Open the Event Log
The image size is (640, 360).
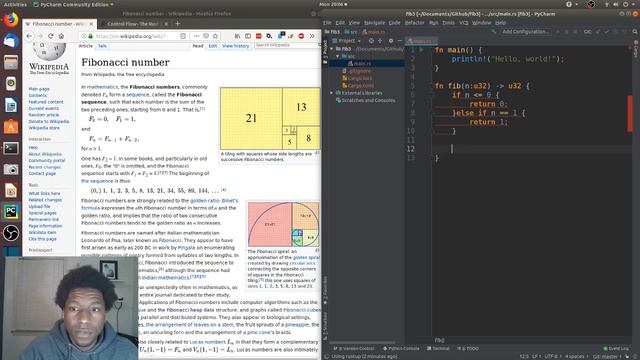[x=616, y=349]
